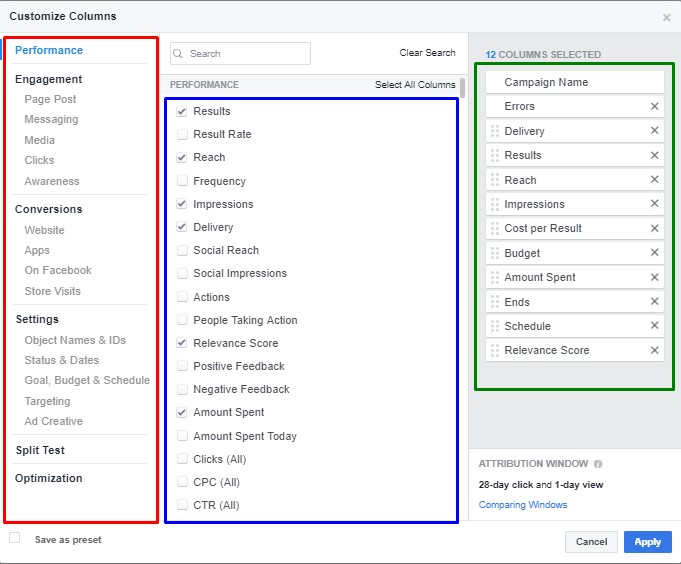Open the Comparing Windows link

[523, 505]
